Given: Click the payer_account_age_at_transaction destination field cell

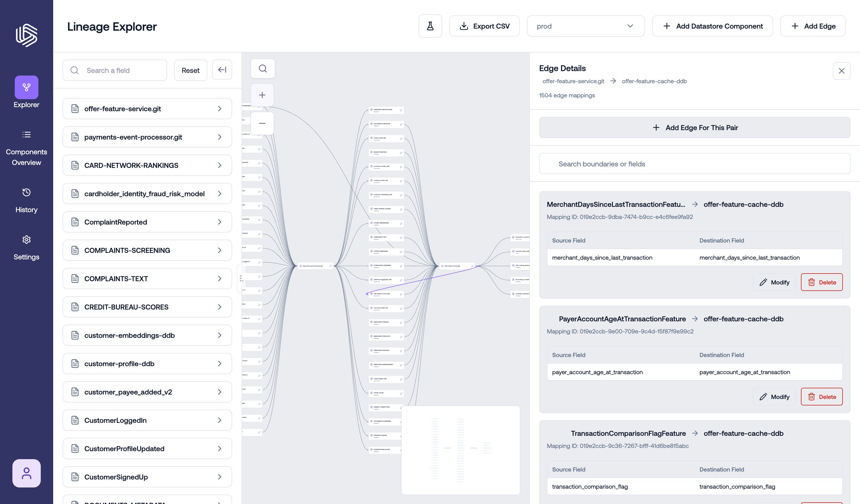Looking at the screenshot, I should coord(745,372).
